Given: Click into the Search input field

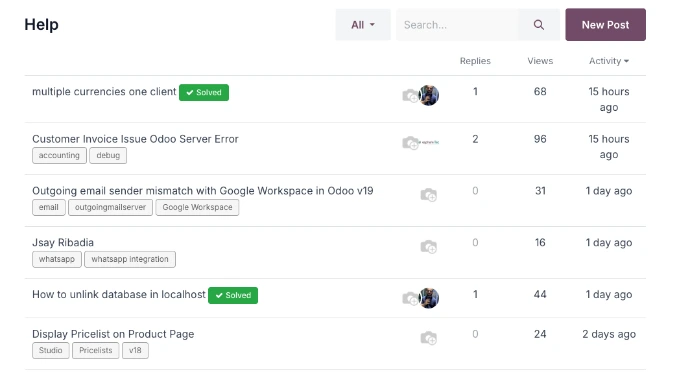Looking at the screenshot, I should (457, 25).
